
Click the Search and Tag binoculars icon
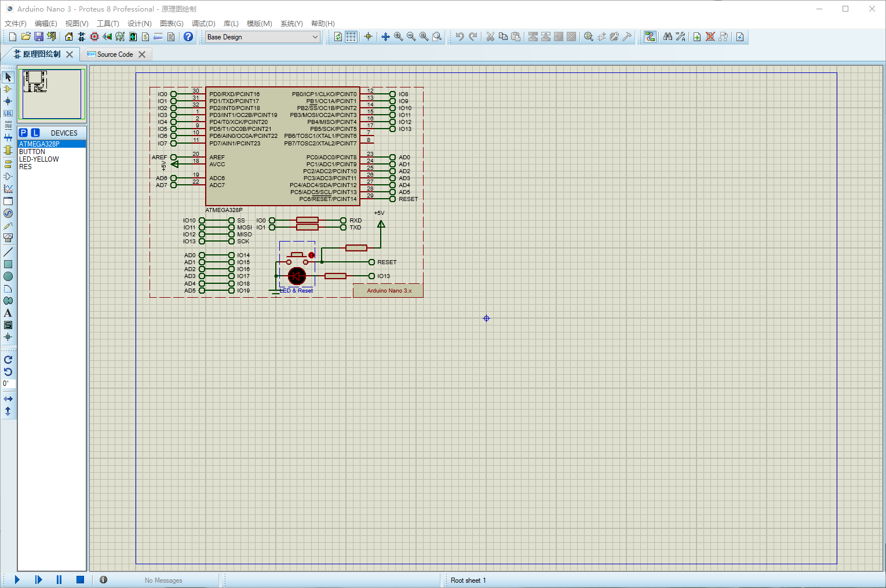coord(668,36)
